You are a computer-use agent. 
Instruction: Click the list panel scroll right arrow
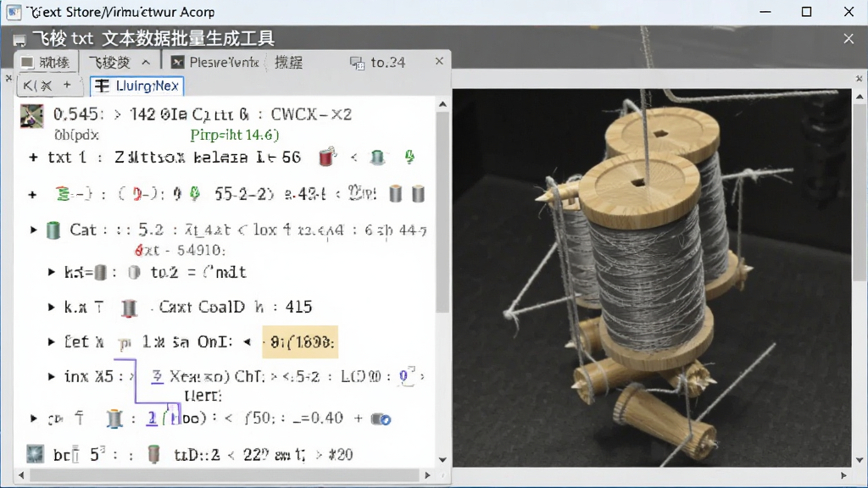427,475
